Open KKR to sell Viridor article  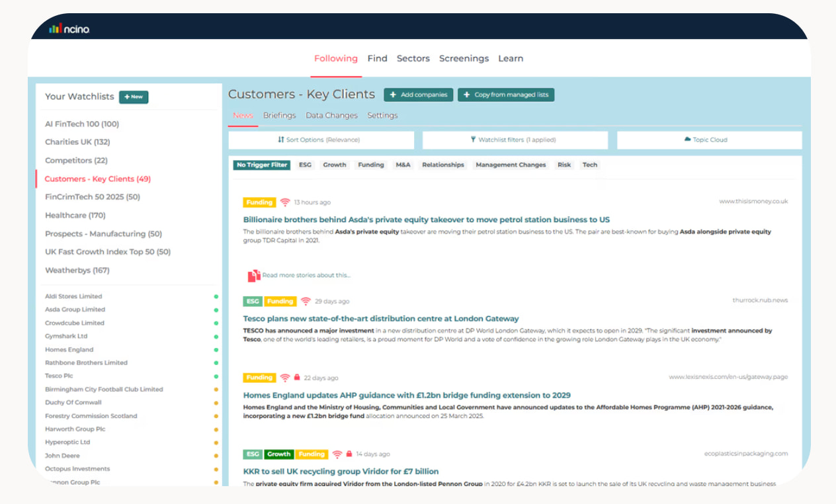point(341,472)
